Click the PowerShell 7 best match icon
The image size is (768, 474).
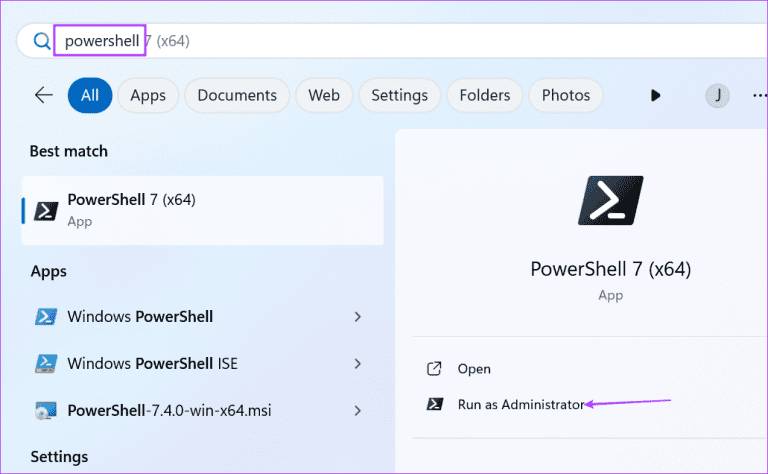coord(46,210)
